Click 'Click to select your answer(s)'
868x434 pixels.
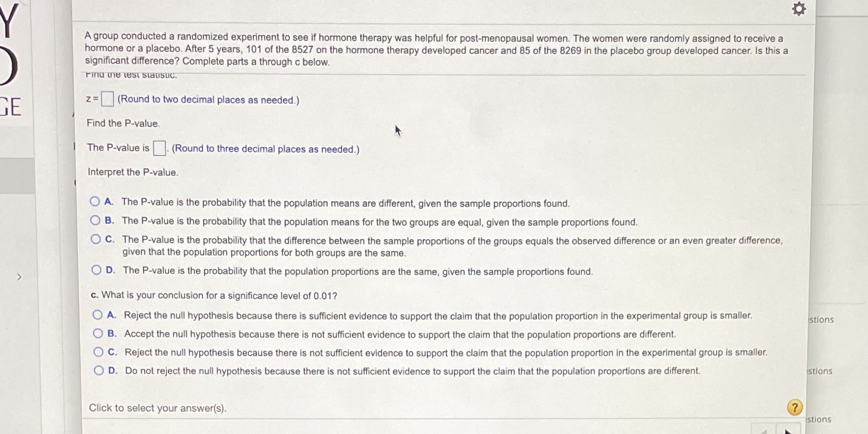click(x=157, y=408)
